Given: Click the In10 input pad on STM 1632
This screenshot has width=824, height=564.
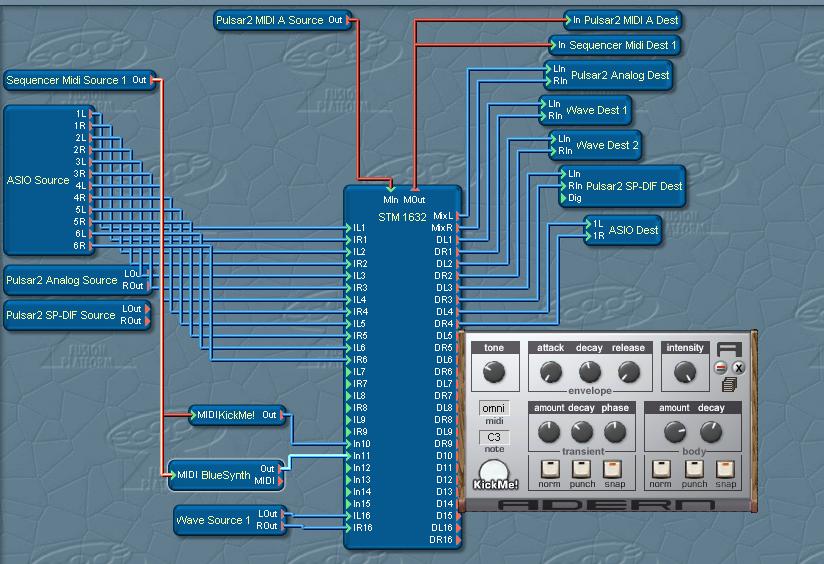Looking at the screenshot, I should pyautogui.click(x=348, y=444).
